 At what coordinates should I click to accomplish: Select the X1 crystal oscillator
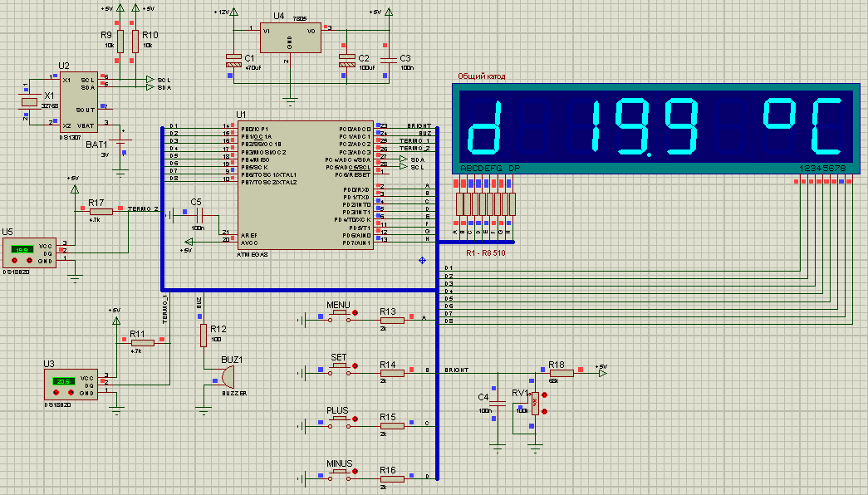pyautogui.click(x=29, y=102)
